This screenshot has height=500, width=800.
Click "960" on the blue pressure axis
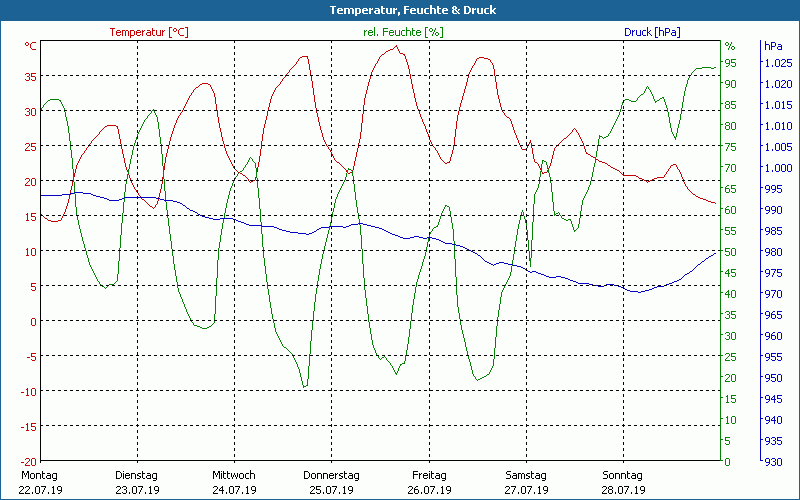(x=773, y=336)
